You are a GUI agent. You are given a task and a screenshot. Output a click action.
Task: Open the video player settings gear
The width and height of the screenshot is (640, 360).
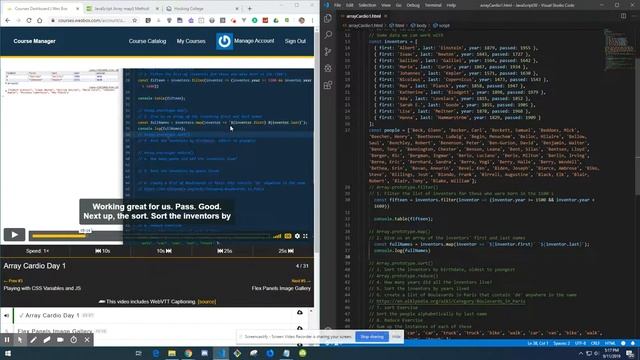[297, 236]
